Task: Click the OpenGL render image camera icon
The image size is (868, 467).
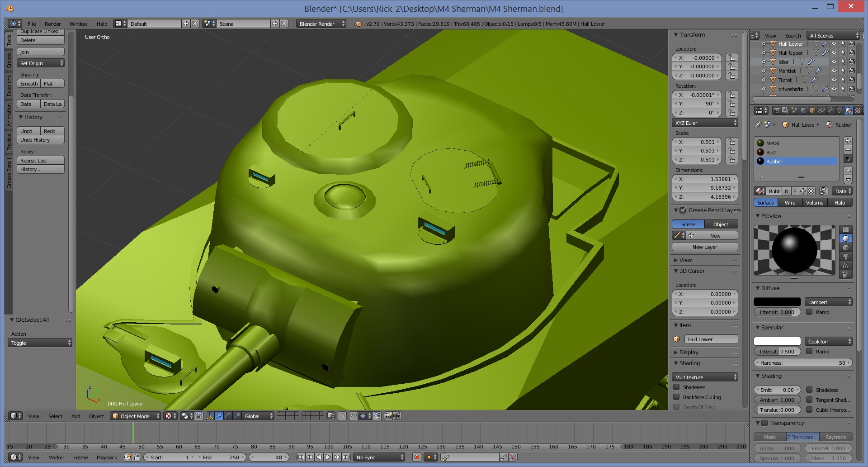Action: pyautogui.click(x=388, y=416)
